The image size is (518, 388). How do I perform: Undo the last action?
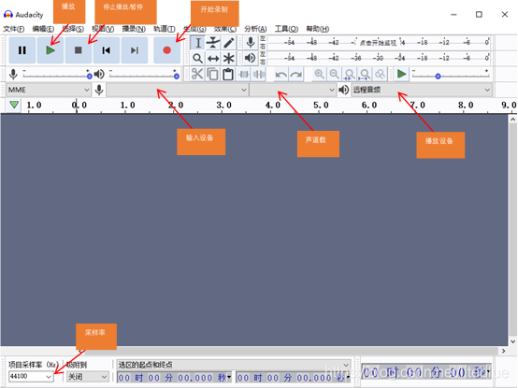click(x=281, y=74)
